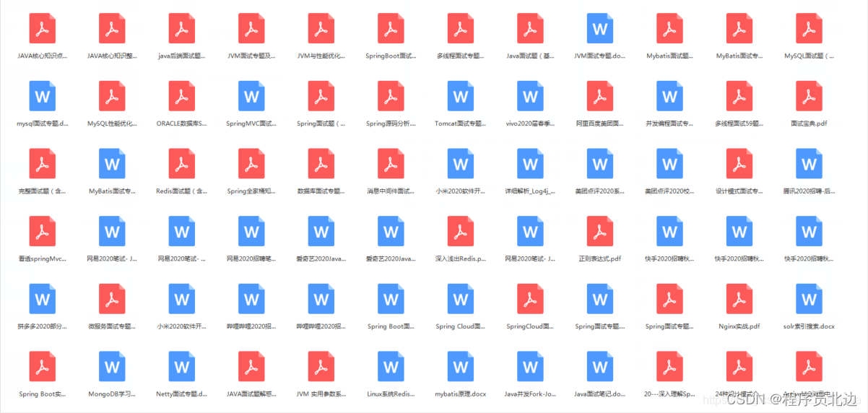The height and width of the screenshot is (413, 868).
Task: Select the 数据库面试专题 PDF icon
Action: pyautogui.click(x=321, y=164)
